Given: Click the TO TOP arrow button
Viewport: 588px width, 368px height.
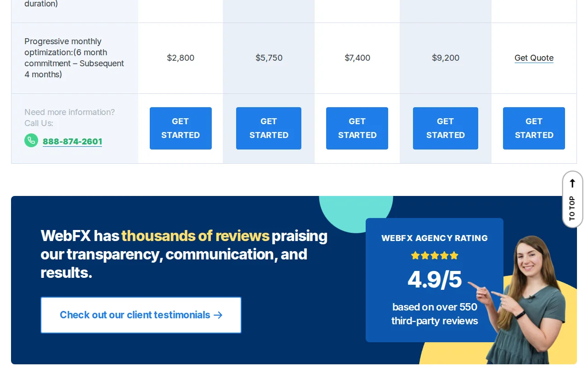Looking at the screenshot, I should click(572, 199).
